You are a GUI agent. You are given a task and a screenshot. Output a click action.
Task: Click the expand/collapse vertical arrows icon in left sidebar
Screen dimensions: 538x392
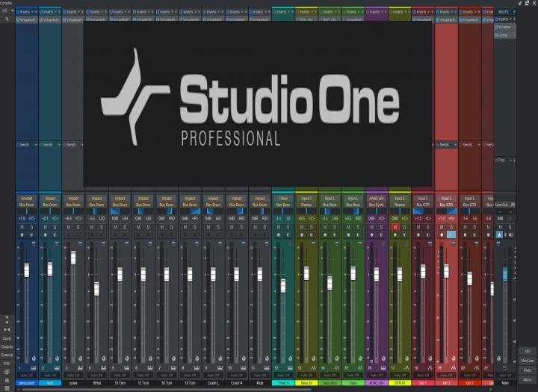pos(7,320)
